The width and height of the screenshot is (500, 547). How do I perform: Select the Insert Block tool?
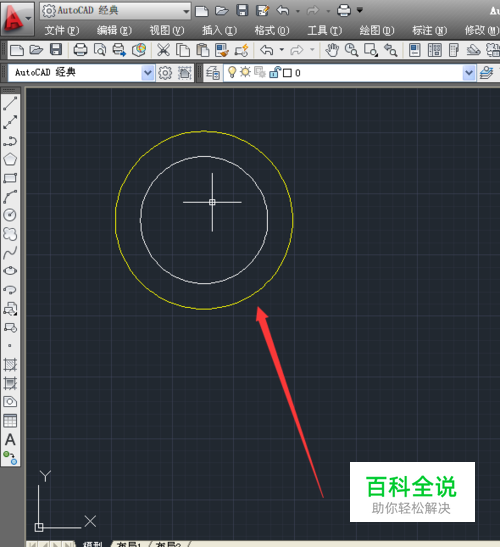tap(10, 309)
